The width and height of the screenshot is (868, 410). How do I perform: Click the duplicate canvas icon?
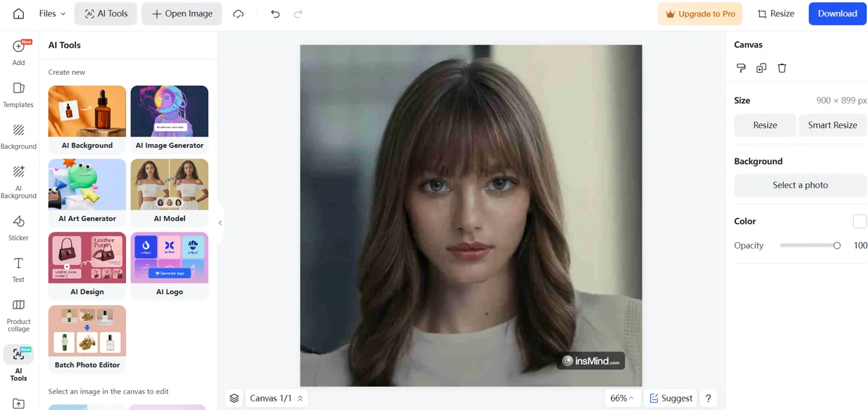pos(761,68)
